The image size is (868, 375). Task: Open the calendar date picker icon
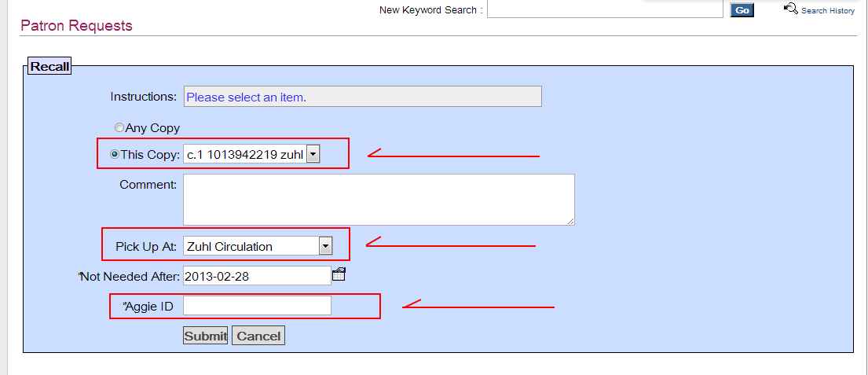tap(339, 274)
